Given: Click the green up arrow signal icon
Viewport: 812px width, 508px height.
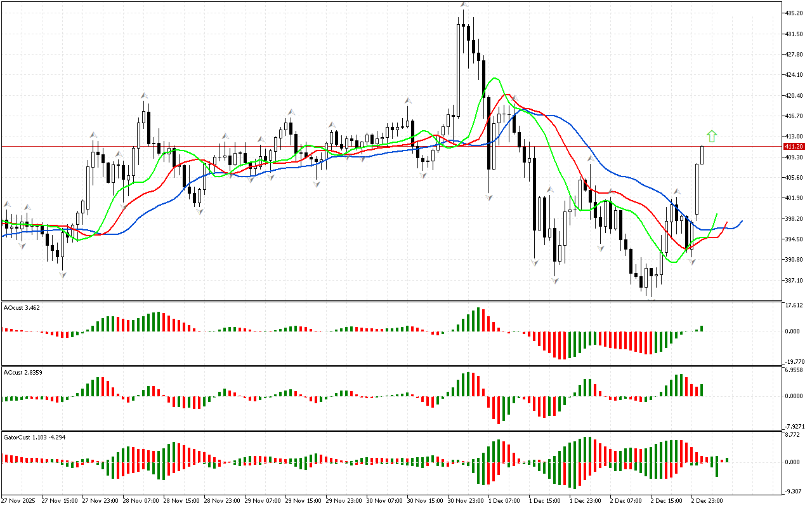Looking at the screenshot, I should click(712, 136).
